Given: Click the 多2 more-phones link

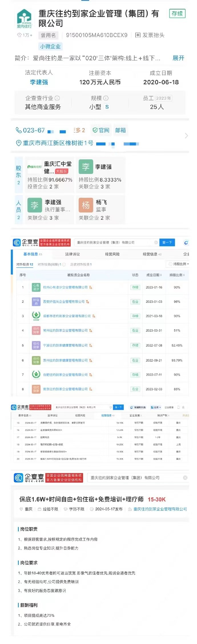Looking at the screenshot, I should [x=79, y=130].
